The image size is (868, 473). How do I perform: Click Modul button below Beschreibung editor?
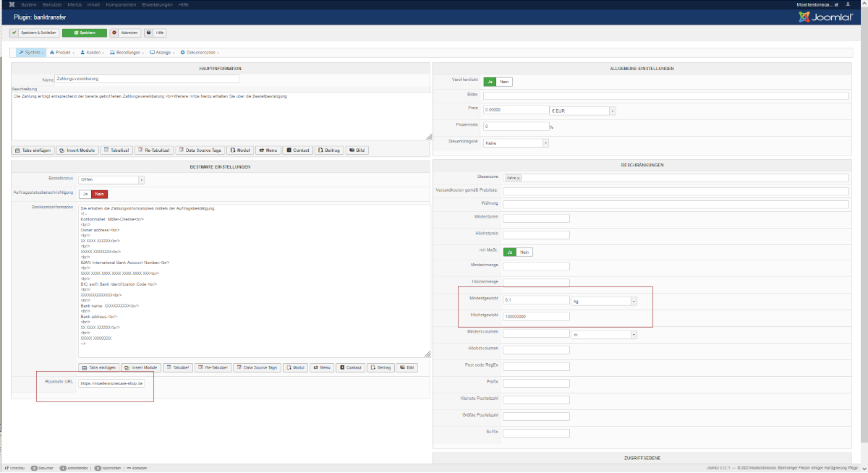[240, 150]
